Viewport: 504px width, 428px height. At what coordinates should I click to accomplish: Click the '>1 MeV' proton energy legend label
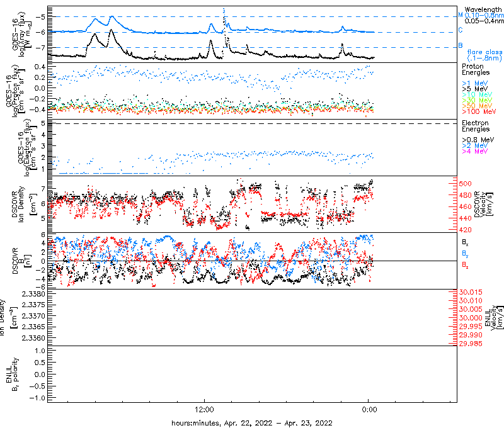pyautogui.click(x=475, y=83)
